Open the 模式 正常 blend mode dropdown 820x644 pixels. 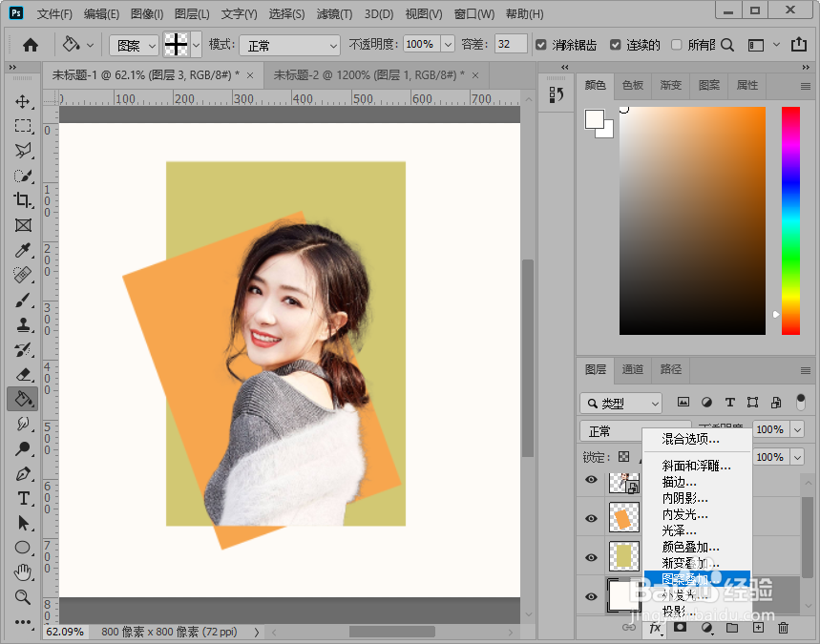(x=289, y=46)
